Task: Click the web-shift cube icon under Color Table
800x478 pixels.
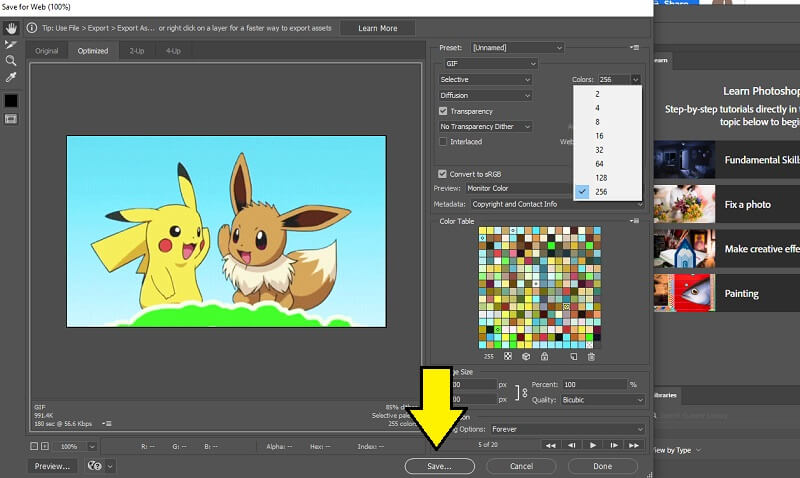Action: click(526, 357)
